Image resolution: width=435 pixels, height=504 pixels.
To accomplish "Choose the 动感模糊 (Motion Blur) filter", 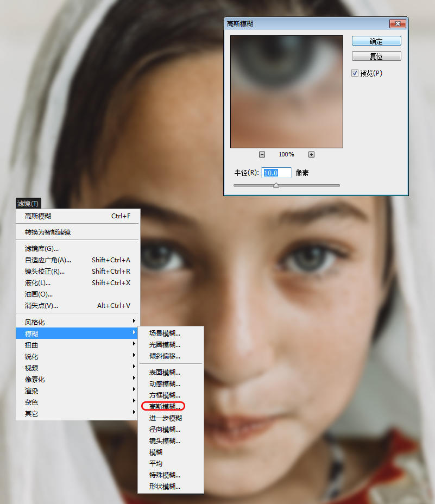I will [164, 383].
